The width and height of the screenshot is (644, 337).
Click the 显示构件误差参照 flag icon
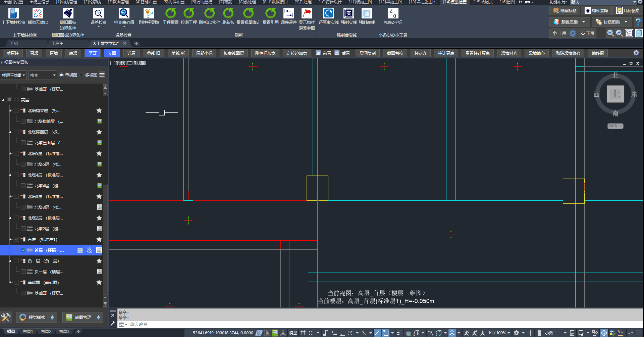tap(307, 13)
